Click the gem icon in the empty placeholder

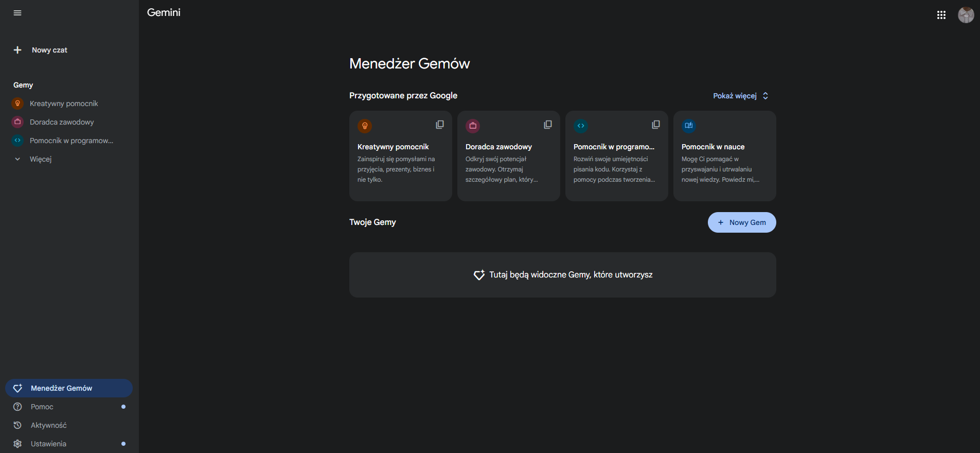(479, 275)
